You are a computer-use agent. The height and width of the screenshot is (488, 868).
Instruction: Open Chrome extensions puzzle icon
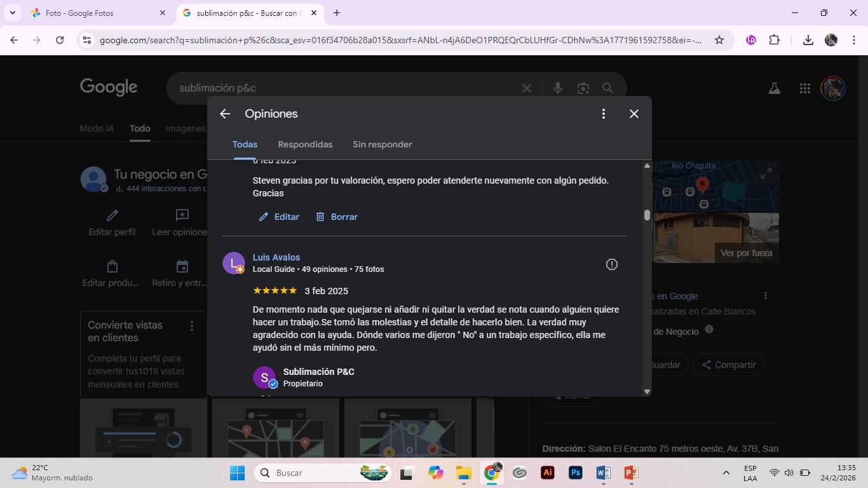pos(774,40)
